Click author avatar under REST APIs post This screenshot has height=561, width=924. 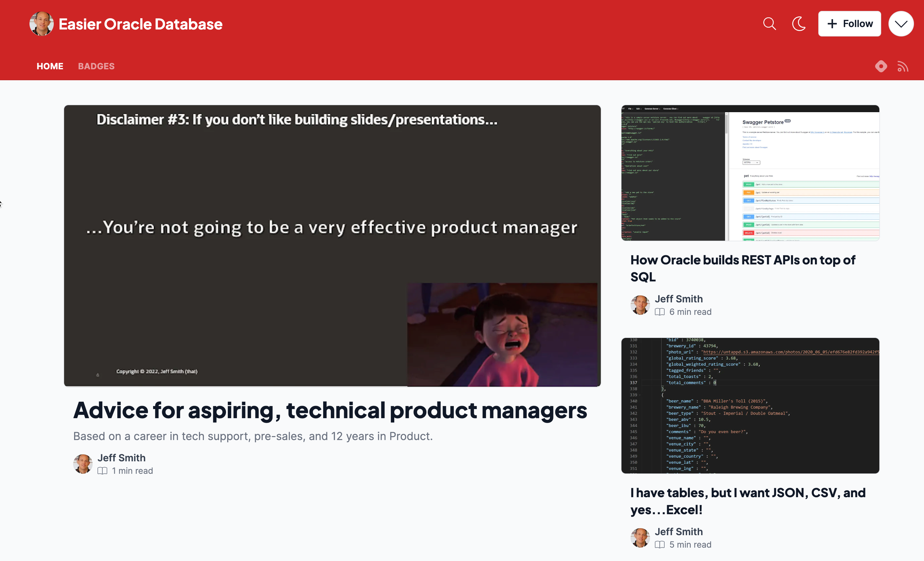coord(640,305)
